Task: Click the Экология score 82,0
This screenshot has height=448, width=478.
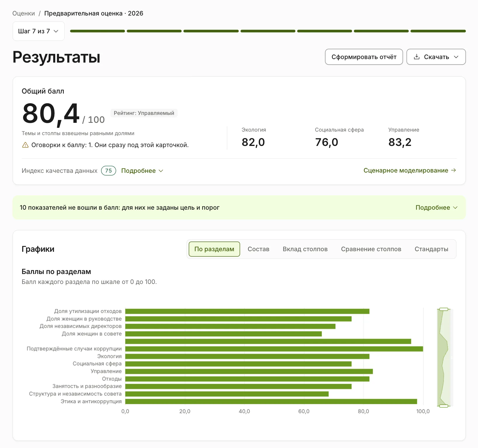Action: click(x=253, y=142)
